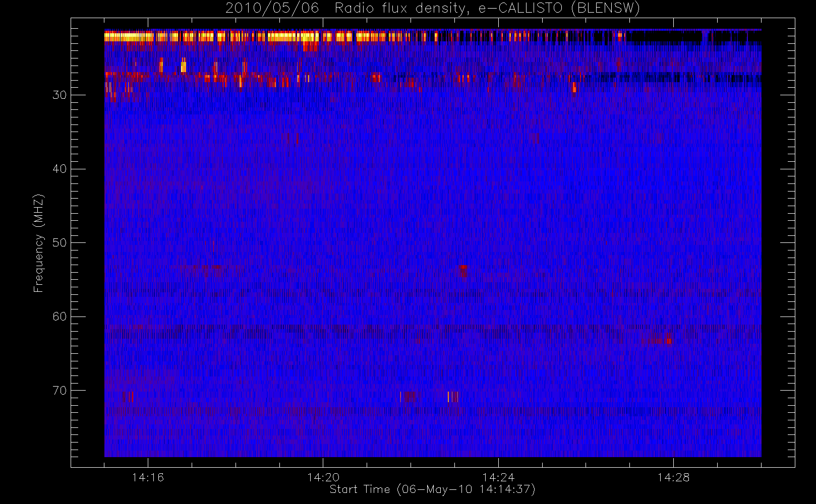Screen dimensions: 816x504
Task: Click the plot title 'Radio flux density, e-CALLISTO (BLENSW)'
Action: pos(487,9)
